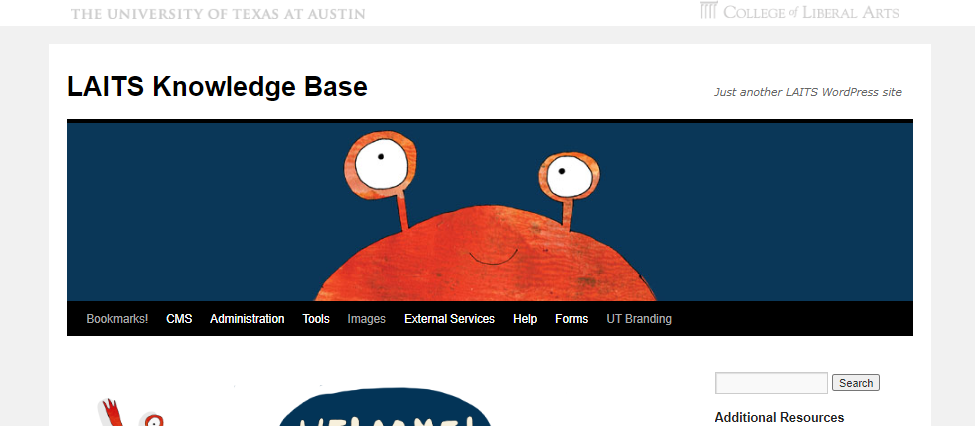Screen dimensions: 975x426
Task: Click the College of Liberal Arts columns icon
Action: click(709, 11)
